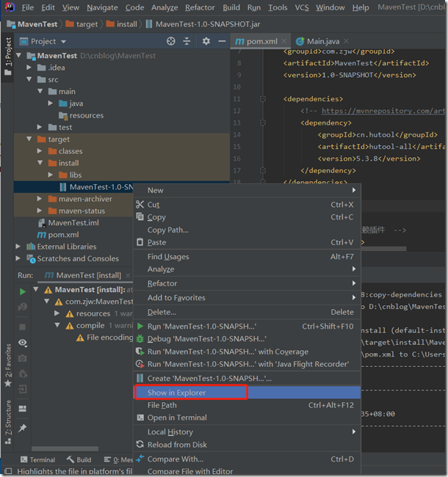Expand the test folder node

coord(40,127)
